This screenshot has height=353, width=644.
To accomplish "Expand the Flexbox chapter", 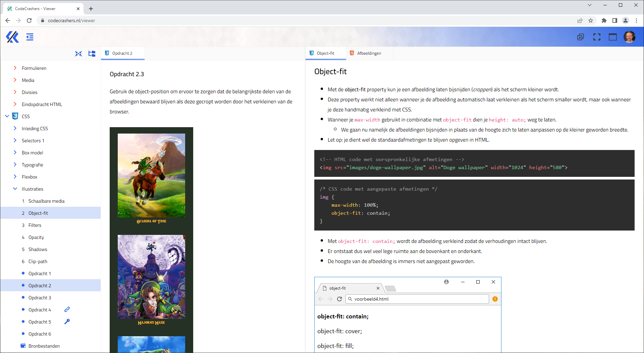I will pos(15,176).
